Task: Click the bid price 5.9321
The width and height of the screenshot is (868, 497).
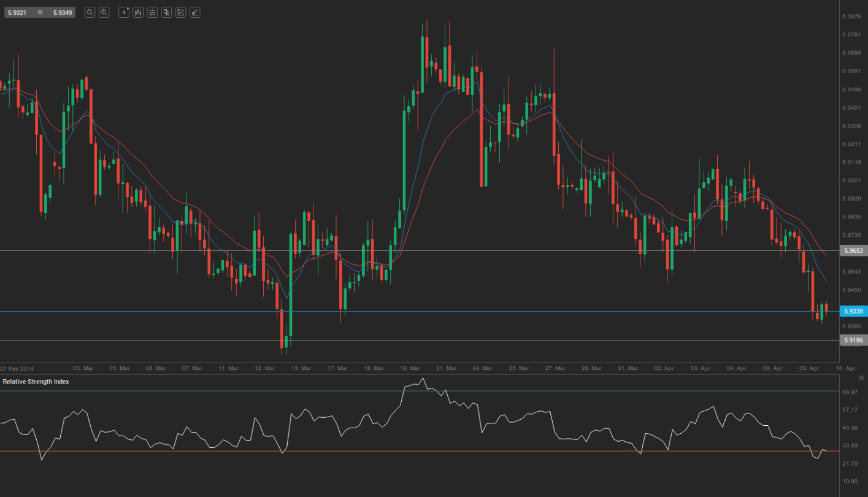Action: (x=17, y=12)
